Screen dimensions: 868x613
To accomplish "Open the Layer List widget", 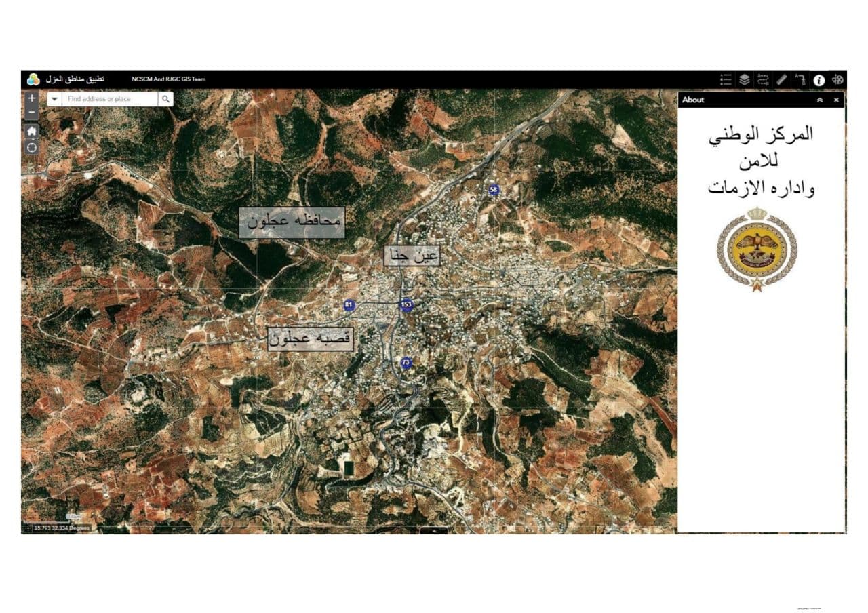I will pos(744,79).
